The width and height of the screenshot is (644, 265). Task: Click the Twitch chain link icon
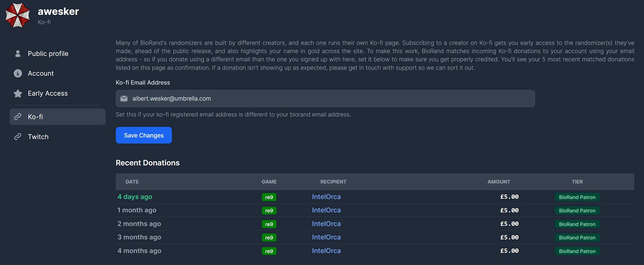pos(18,137)
